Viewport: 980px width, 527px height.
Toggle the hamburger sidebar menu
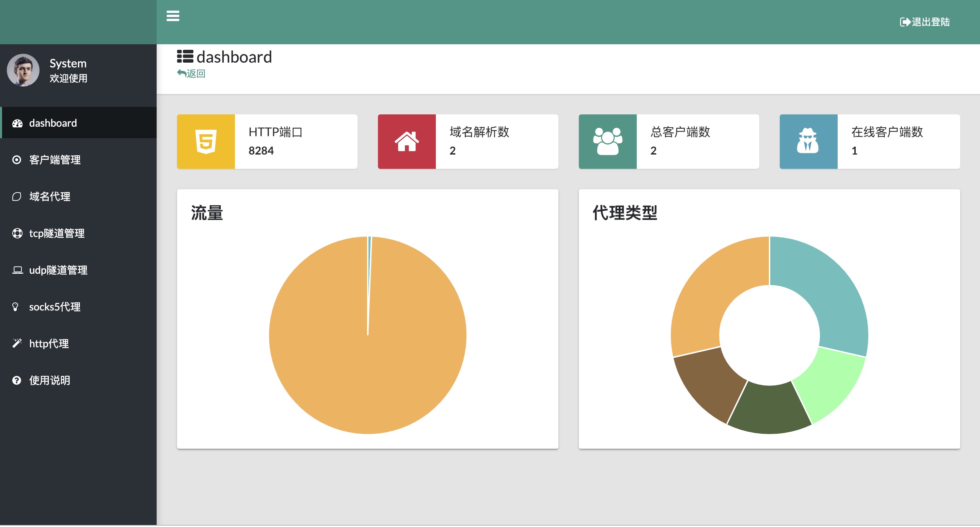[173, 16]
